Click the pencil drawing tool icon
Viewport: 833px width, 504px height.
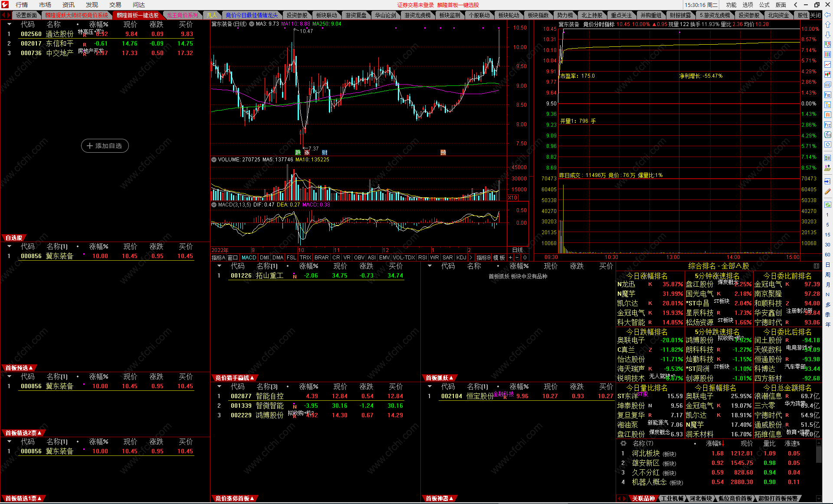click(x=827, y=191)
